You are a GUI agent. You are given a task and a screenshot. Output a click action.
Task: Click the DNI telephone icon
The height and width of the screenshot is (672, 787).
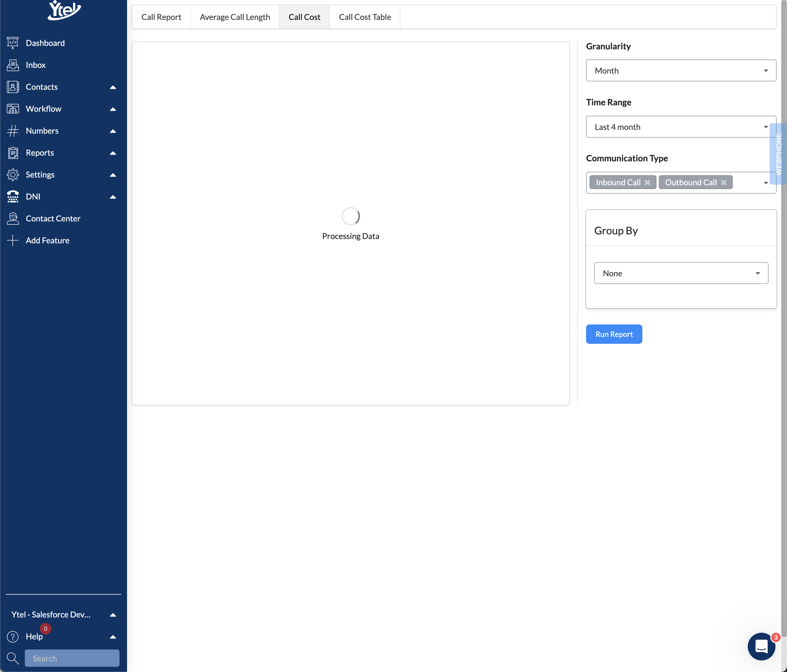point(12,196)
